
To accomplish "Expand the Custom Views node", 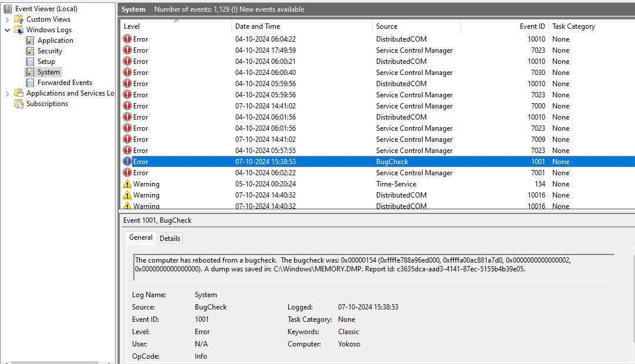I will tap(7, 19).
